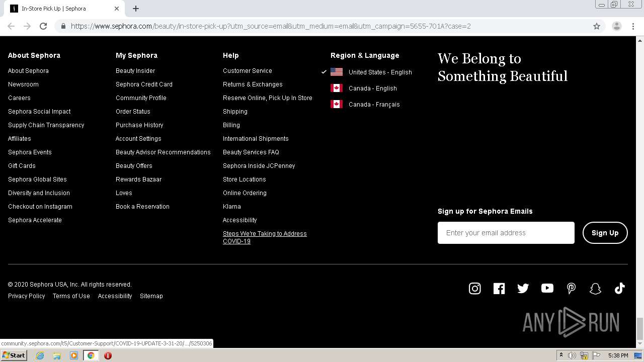
Task: Open COVID-19 steps link
Action: pos(265,237)
